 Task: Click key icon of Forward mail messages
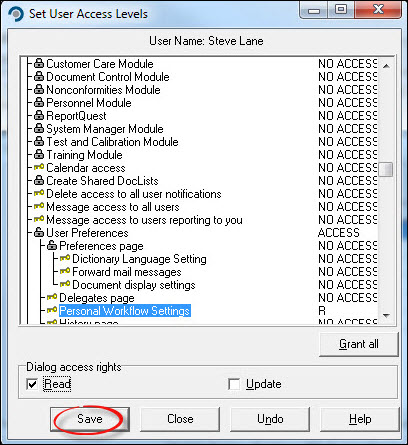tap(65, 271)
